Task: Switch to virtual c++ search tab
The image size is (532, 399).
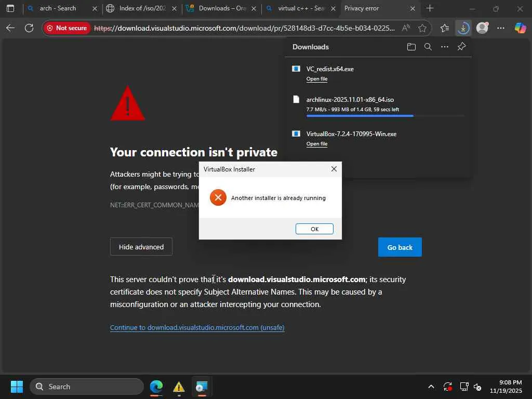Action: pyautogui.click(x=301, y=8)
